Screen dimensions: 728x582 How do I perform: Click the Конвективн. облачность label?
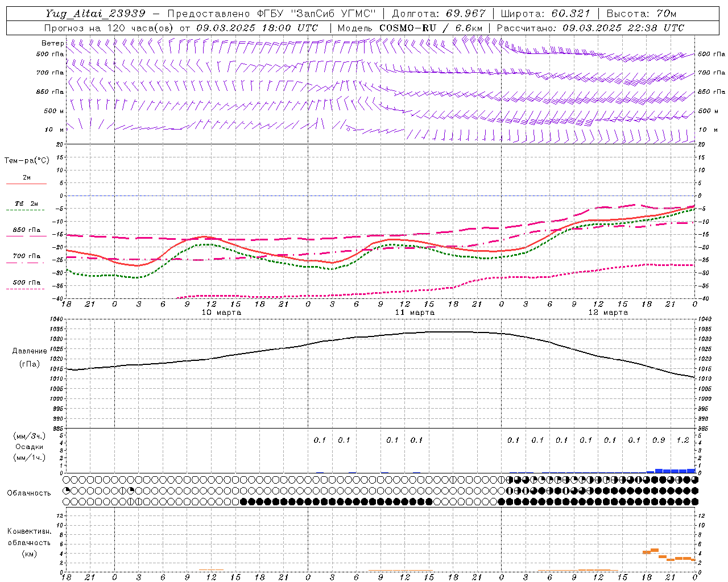(x=29, y=537)
